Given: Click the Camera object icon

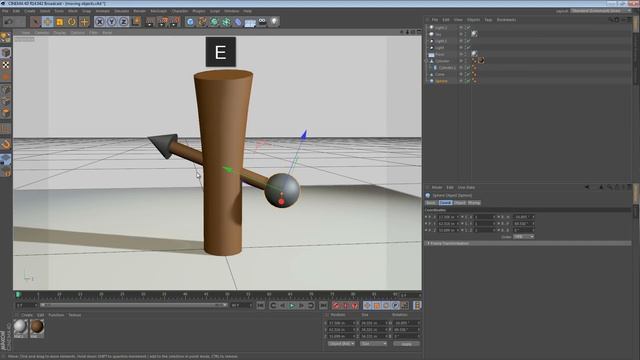Looking at the screenshot, I should (x=262, y=22).
